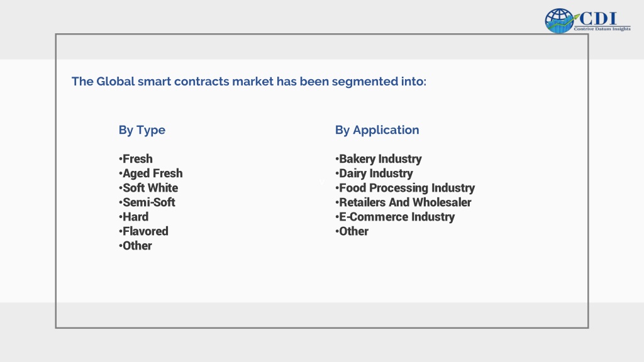
Task: Select the Fresh bullet item
Action: pyautogui.click(x=136, y=159)
